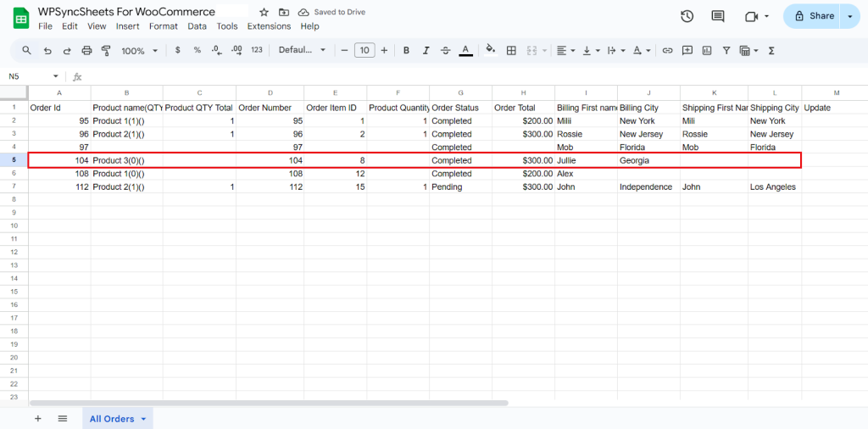Select column G header
Image resolution: width=868 pixels, height=429 pixels.
tap(460, 92)
